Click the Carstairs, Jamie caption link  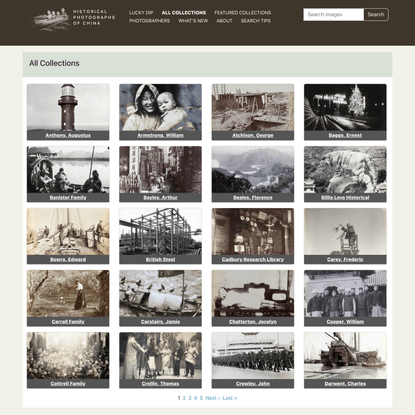pos(160,322)
